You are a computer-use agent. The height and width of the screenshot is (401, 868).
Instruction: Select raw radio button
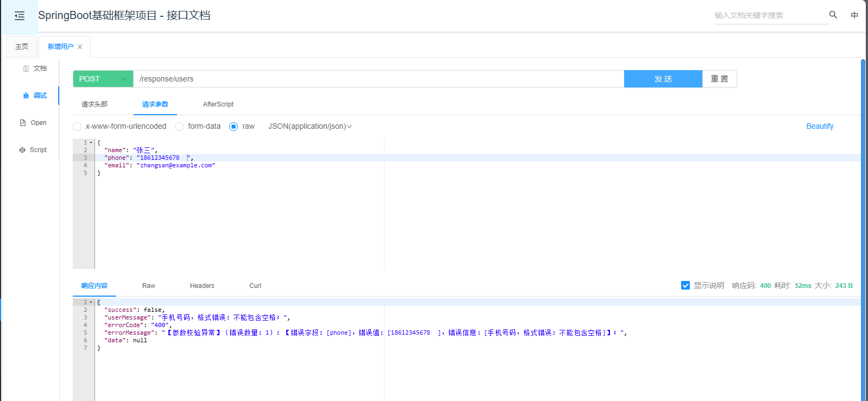234,127
